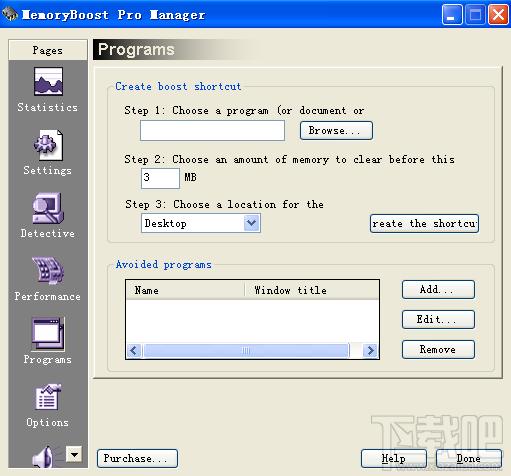Open the shortcut location dropdown showing Desktop
Image resolution: width=511 pixels, height=476 pixels.
click(x=201, y=223)
